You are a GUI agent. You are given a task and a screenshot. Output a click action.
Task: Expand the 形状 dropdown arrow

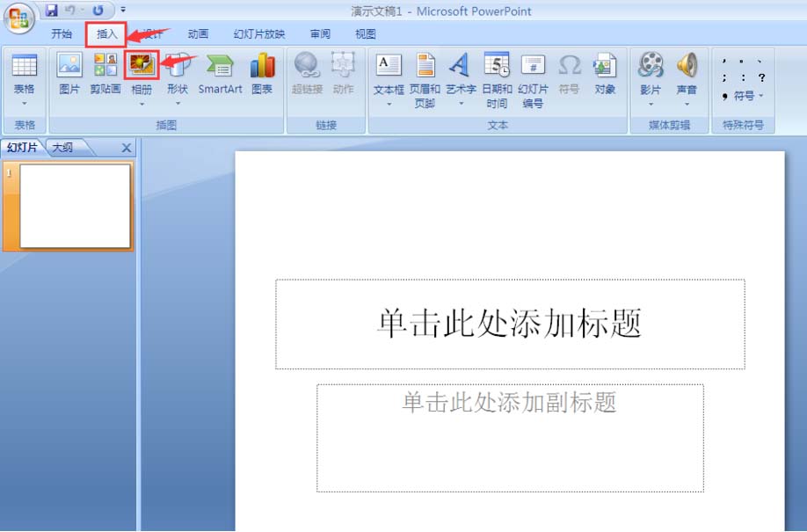point(178,104)
